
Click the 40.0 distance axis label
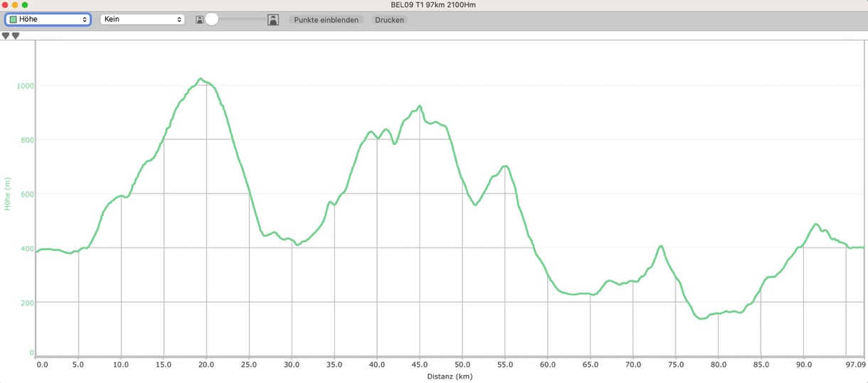377,365
